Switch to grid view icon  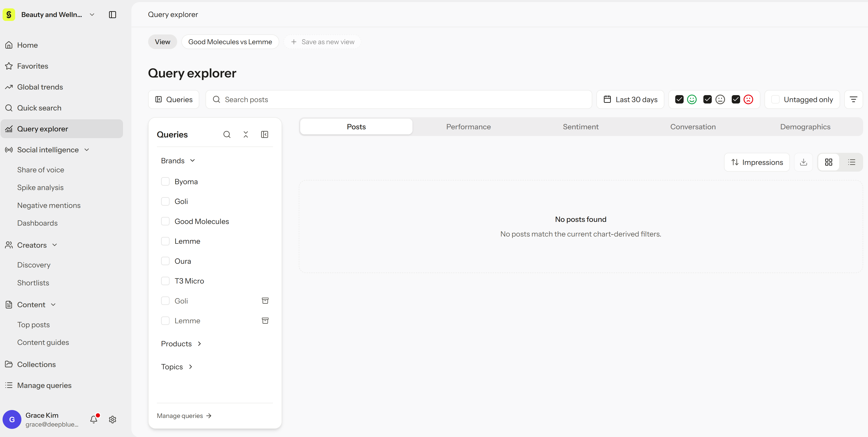[828, 162]
